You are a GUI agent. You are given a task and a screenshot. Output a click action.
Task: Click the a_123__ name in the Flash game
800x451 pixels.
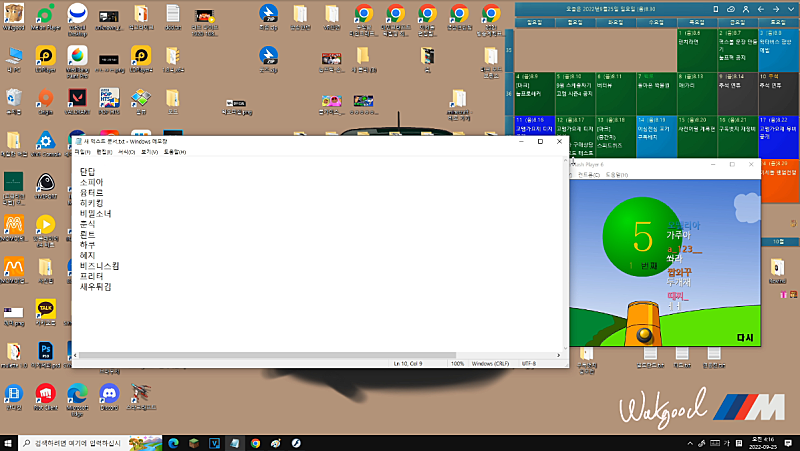click(x=684, y=249)
